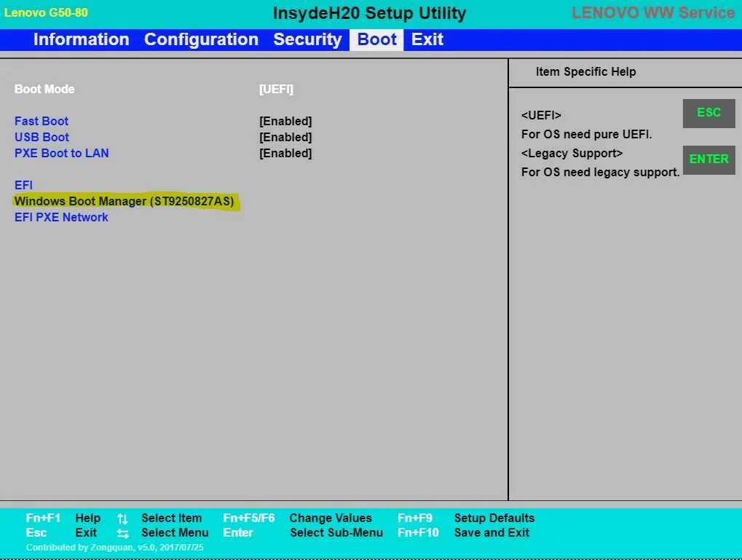Click the Select Menu label

[175, 532]
